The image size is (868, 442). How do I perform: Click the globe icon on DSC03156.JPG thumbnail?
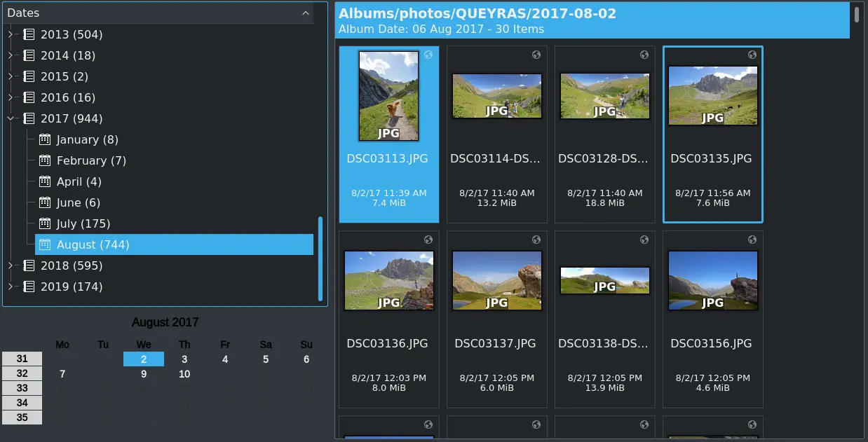[752, 240]
